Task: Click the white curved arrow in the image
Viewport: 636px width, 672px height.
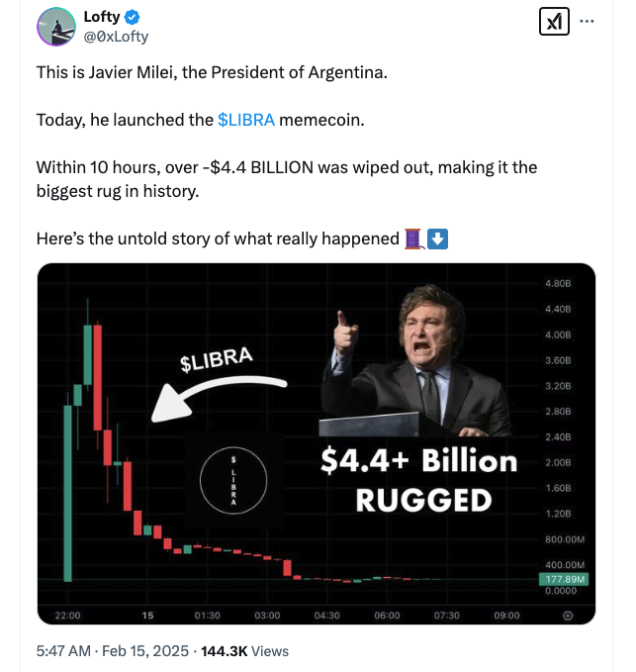Action: pos(220,396)
